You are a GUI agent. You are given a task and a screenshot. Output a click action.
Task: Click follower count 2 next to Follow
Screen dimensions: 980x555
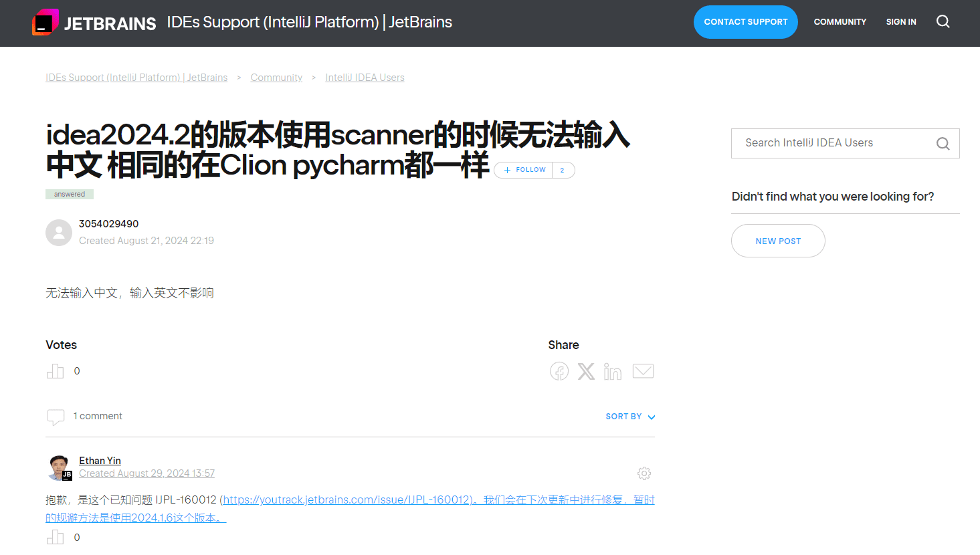point(563,170)
